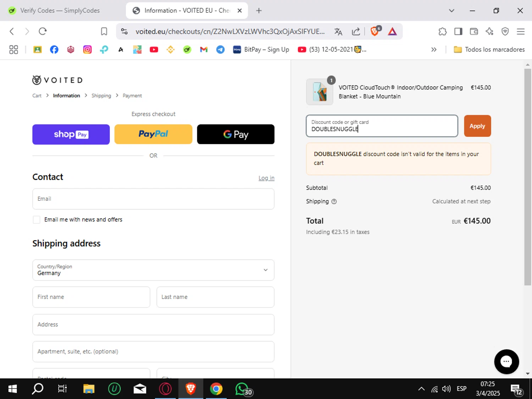The image size is (532, 399).
Task: Click the VOITED logo
Action: coord(57,80)
